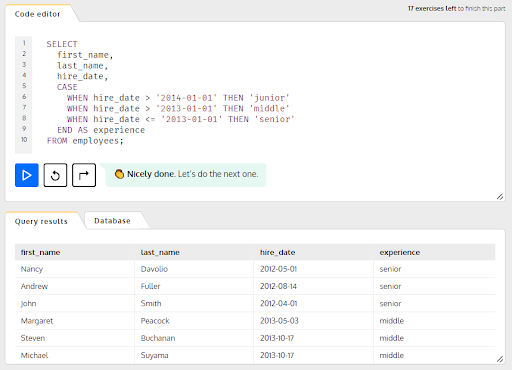Click the 'junior' string on line 6
Viewport: 512px width, 370px height.
[269, 98]
